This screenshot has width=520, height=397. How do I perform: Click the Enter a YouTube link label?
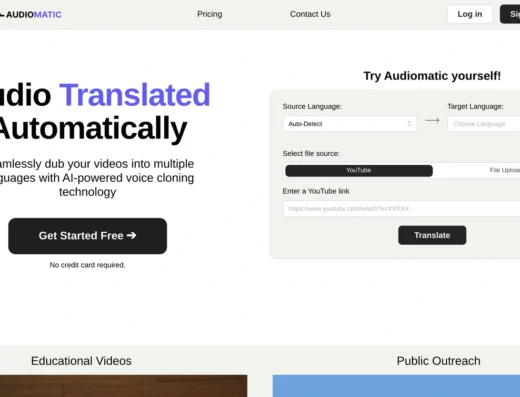click(x=316, y=191)
